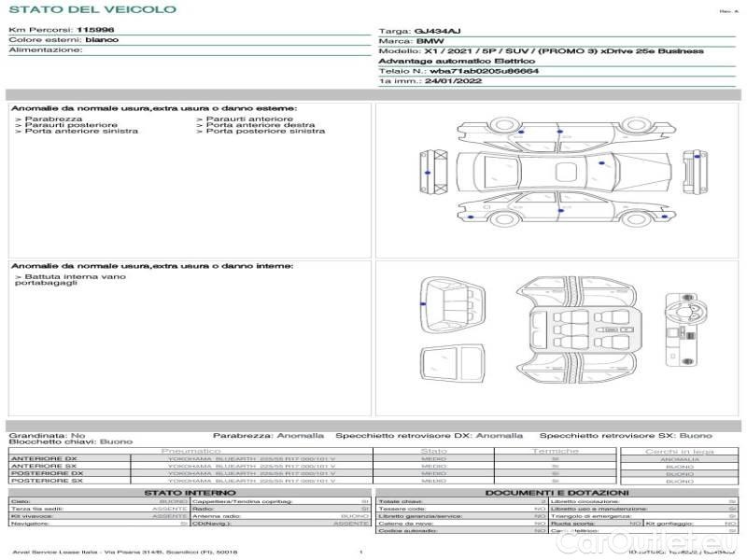
Task: Click the DOCUMENTI E DOTAZIONI section header
Action: pos(557,493)
